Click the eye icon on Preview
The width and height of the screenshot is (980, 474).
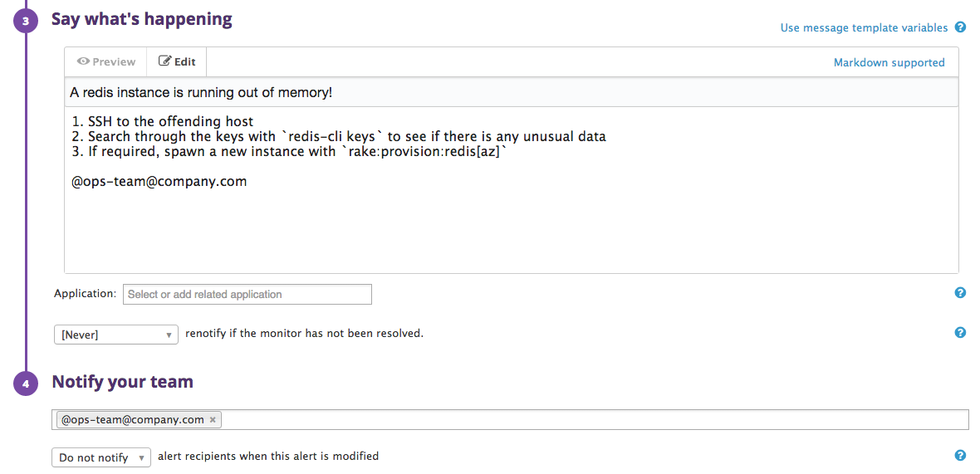click(83, 61)
